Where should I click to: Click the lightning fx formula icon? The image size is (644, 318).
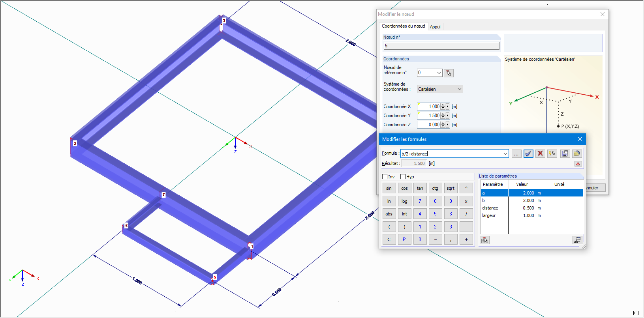click(x=552, y=154)
